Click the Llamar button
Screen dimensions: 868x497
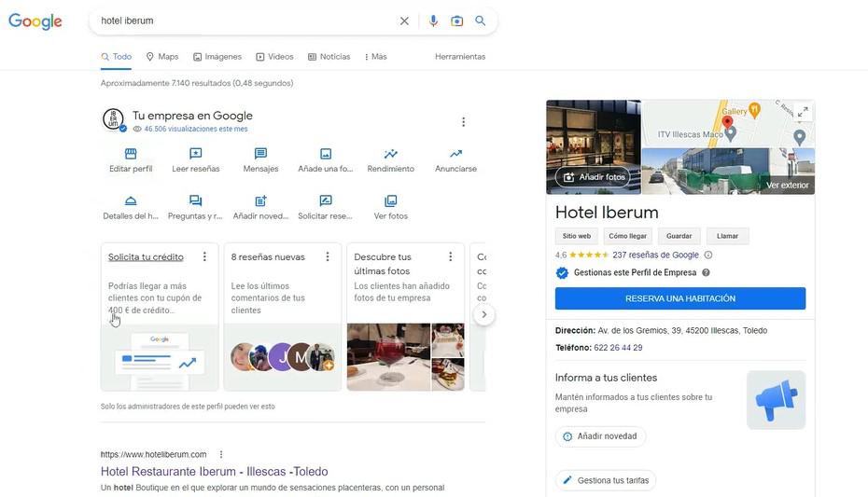727,236
